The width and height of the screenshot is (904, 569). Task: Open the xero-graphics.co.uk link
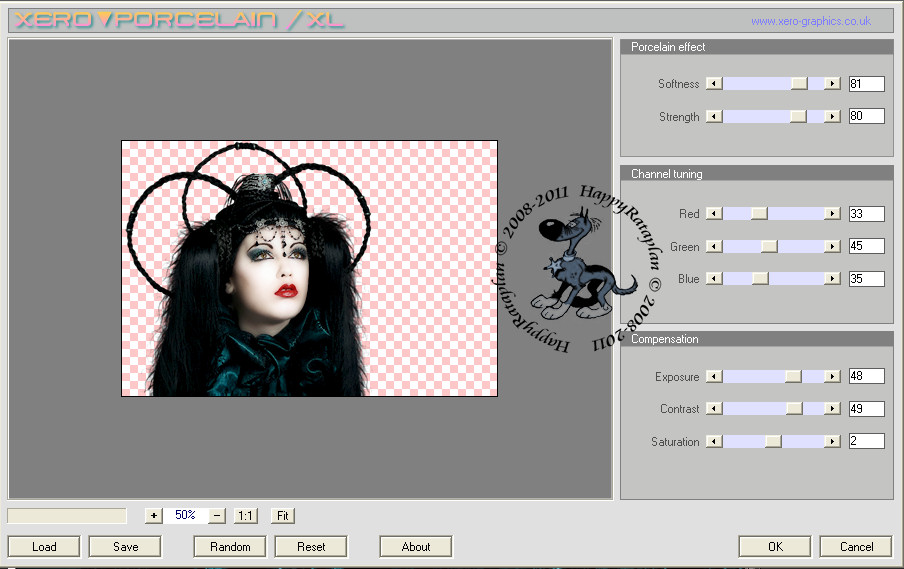811,21
